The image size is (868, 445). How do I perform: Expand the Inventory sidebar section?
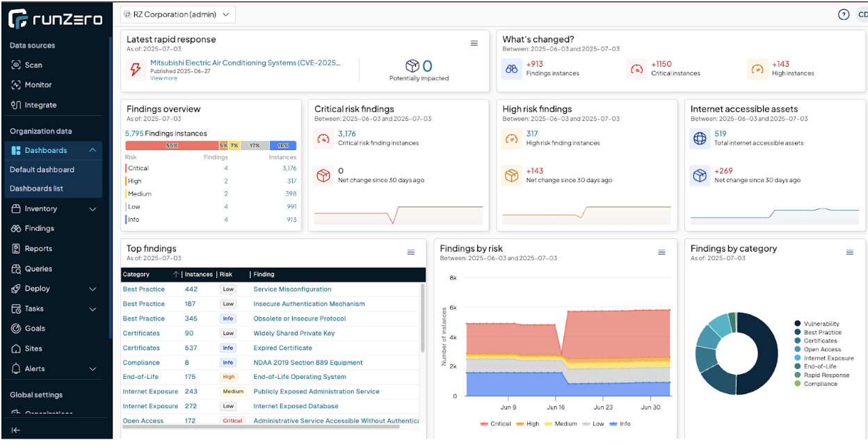click(x=93, y=209)
